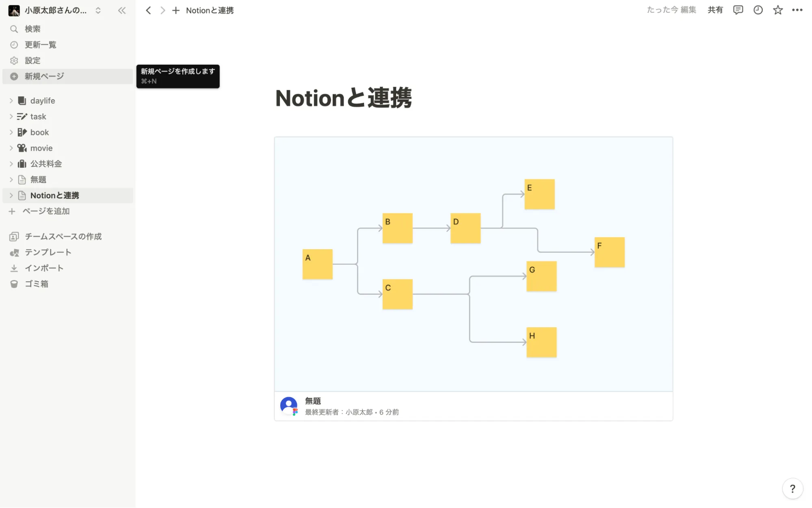Click the 設定 gear icon
Screen dimensions: 812x508
[x=14, y=61]
